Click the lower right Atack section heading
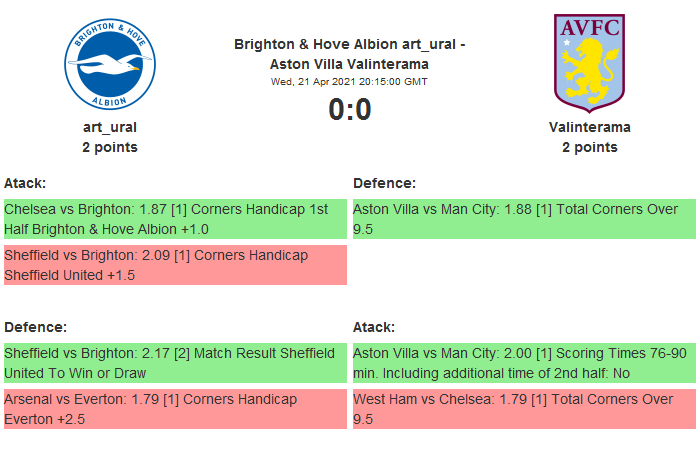 coord(374,327)
